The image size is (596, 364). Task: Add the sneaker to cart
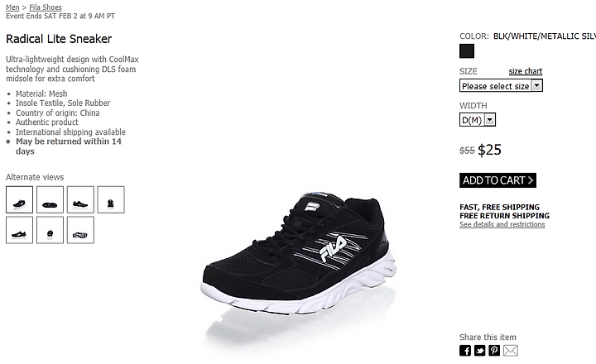pos(497,180)
